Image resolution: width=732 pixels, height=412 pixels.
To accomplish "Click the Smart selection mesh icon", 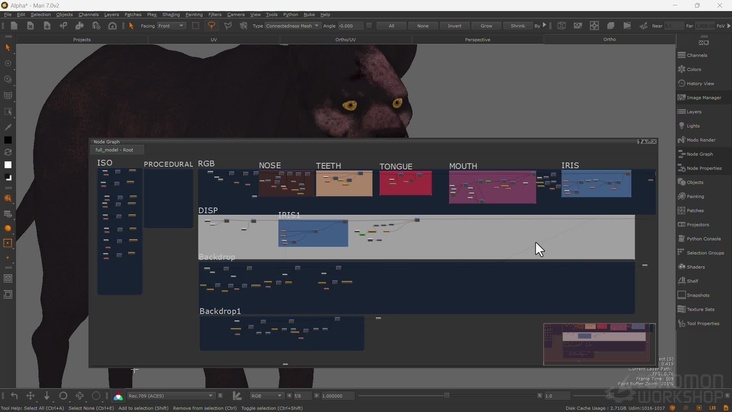I will pyautogui.click(x=243, y=26).
